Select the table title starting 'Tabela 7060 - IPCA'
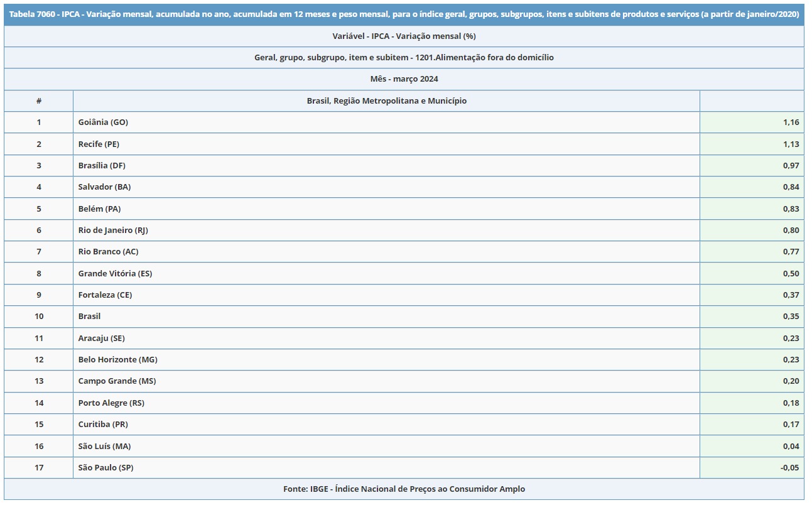812x510 pixels. point(404,14)
